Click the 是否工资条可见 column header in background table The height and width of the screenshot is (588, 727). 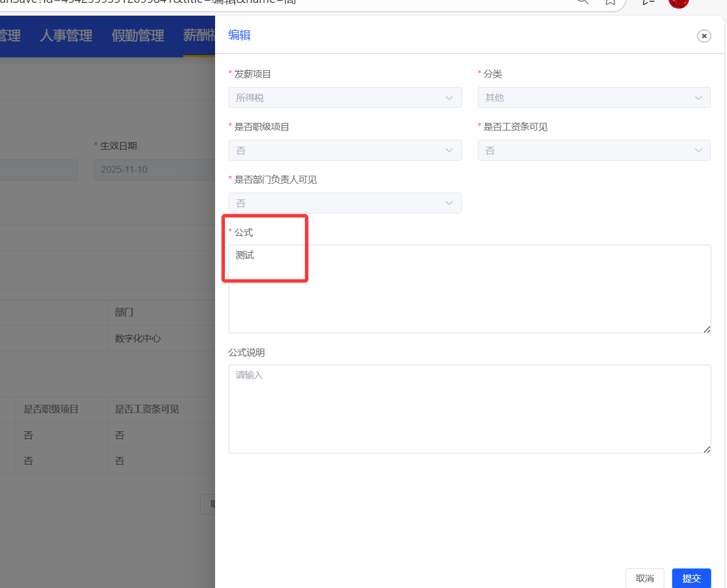click(147, 409)
